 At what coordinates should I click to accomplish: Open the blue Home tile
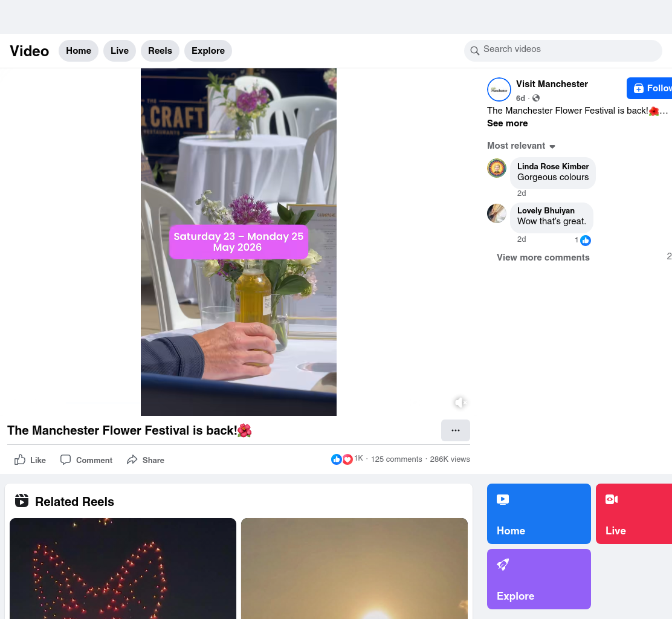pyautogui.click(x=539, y=514)
